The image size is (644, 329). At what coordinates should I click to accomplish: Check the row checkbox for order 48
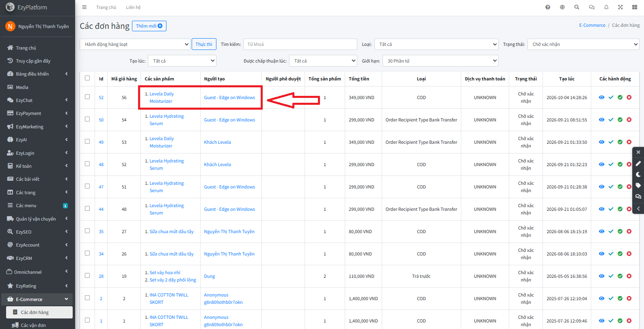[87, 164]
